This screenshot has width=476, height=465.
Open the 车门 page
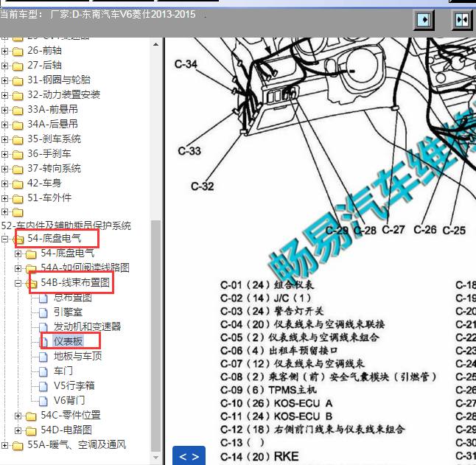[x=63, y=371]
